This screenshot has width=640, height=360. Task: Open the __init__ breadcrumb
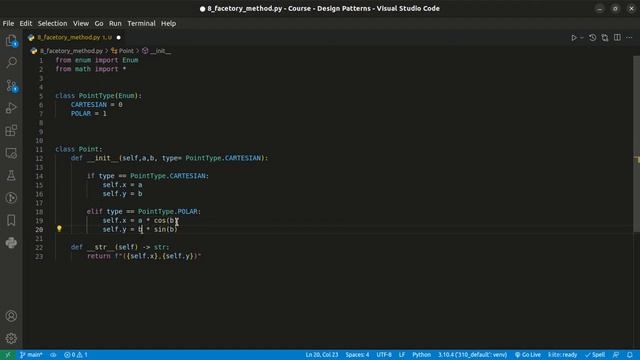[161, 51]
